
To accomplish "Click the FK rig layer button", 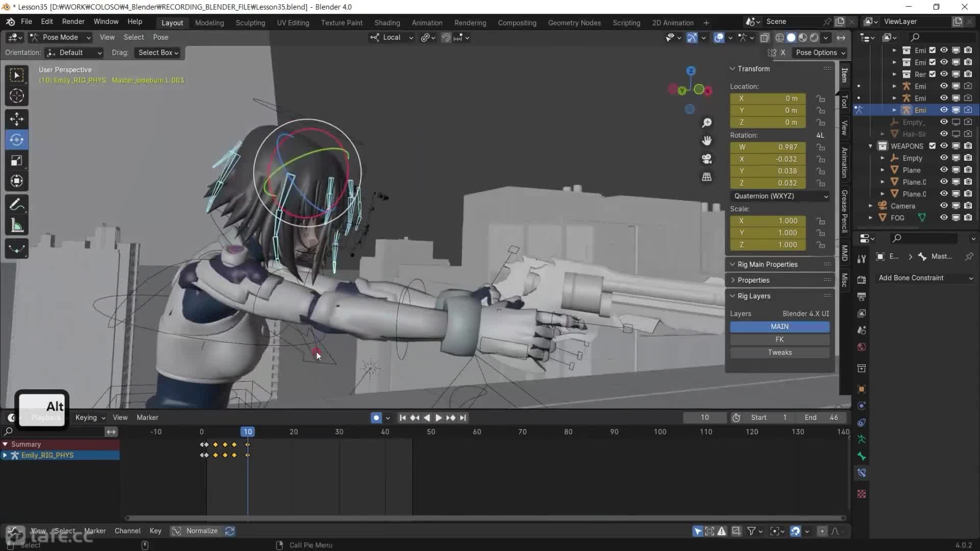I will pyautogui.click(x=779, y=339).
